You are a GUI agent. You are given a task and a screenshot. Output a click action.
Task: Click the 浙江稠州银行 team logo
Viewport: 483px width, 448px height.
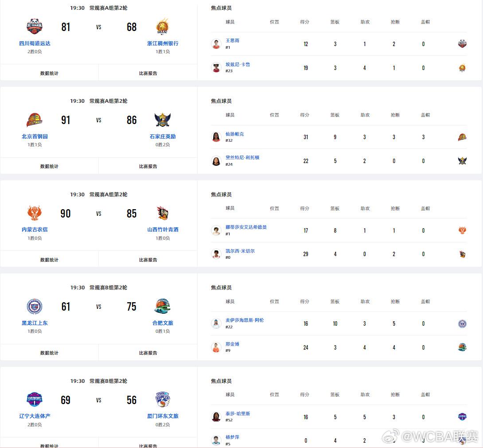[x=163, y=26]
